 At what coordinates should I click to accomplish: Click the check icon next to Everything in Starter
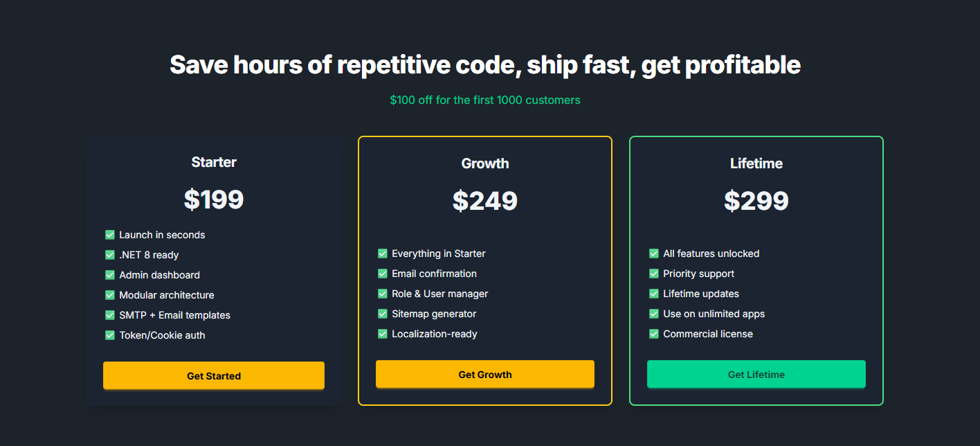383,253
